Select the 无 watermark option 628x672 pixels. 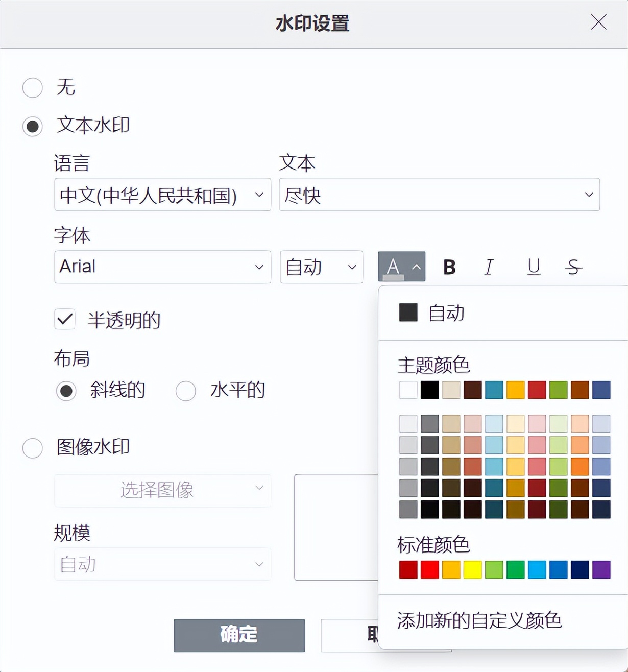coord(32,87)
